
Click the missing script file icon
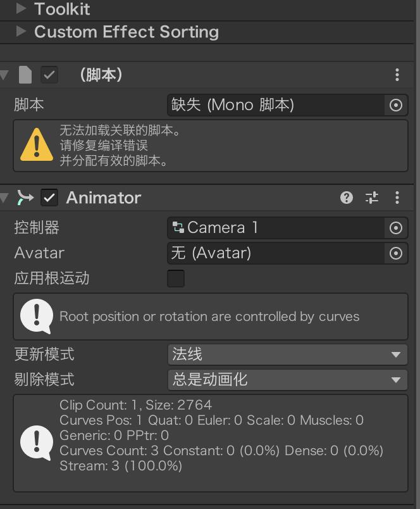pyautogui.click(x=25, y=75)
